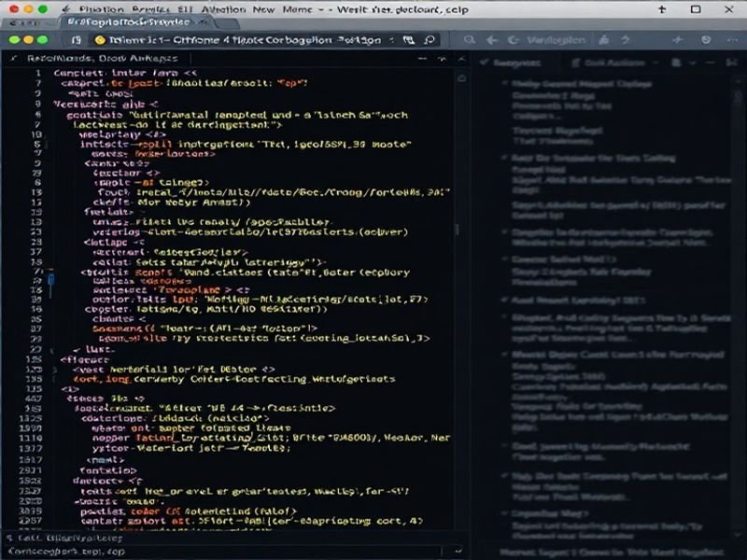
Task: Toggle the checkmark on the first item in the right panel list
Action: pos(504,84)
